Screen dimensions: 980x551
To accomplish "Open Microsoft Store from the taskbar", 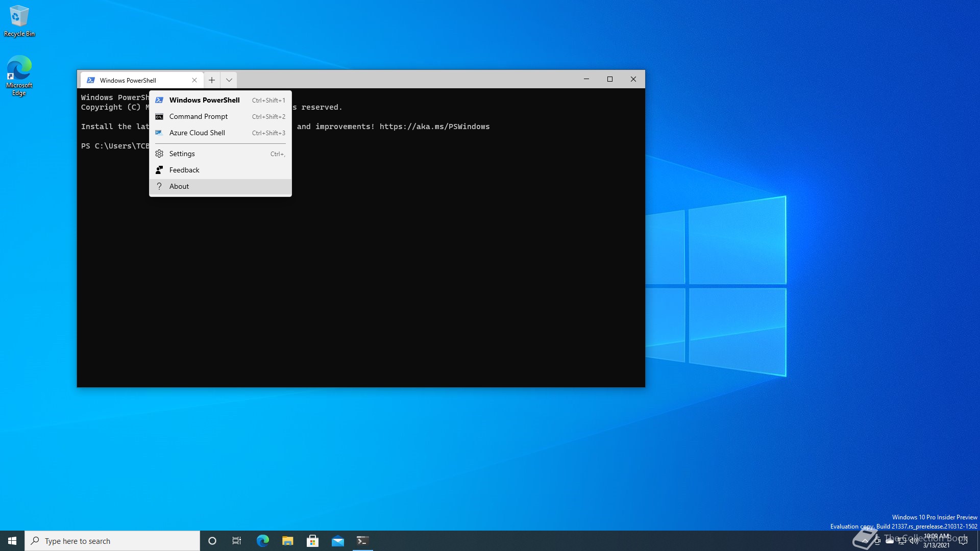I will click(x=313, y=541).
